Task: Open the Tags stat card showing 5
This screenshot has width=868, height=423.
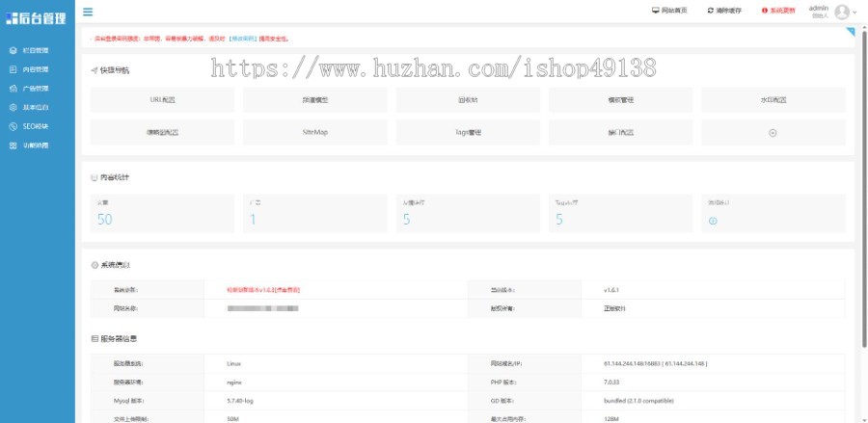Action: click(x=620, y=213)
